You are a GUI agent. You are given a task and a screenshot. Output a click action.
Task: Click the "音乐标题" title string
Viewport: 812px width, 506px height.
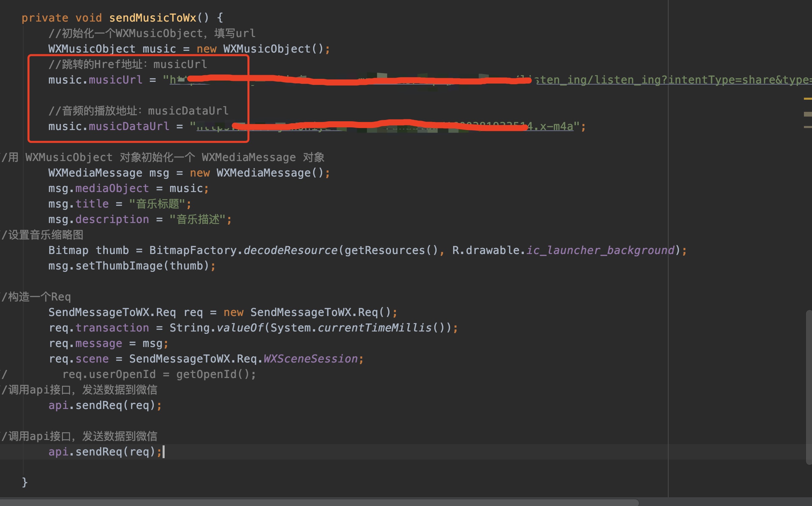pyautogui.click(x=157, y=204)
